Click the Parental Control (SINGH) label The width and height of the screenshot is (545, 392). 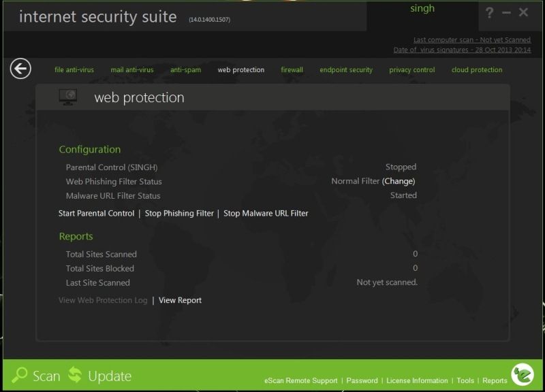point(112,167)
